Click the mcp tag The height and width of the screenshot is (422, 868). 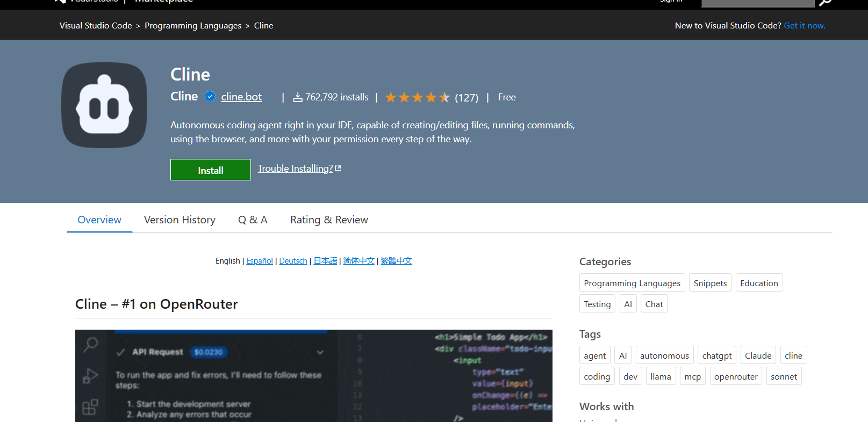tap(692, 376)
